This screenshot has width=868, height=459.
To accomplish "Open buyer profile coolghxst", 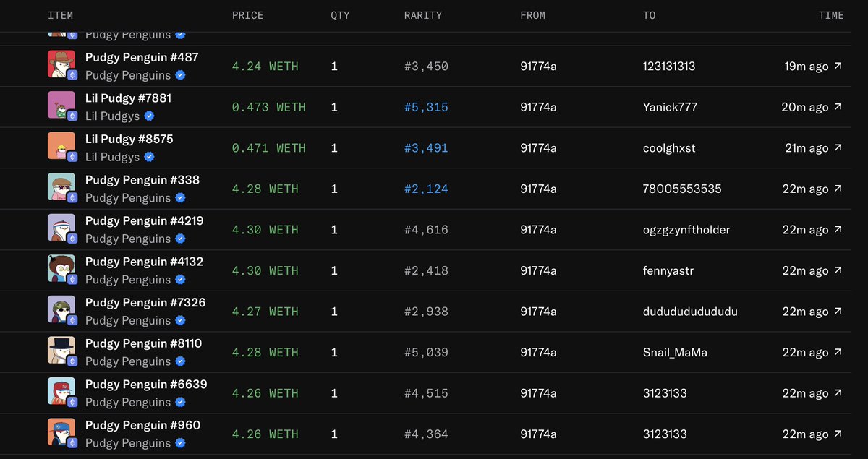I will pyautogui.click(x=669, y=147).
